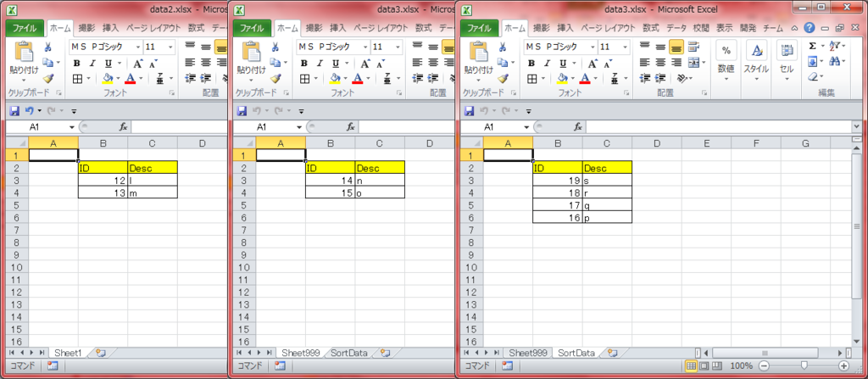Image resolution: width=868 pixels, height=379 pixels.
Task: Toggle highlighted Bottom align button in right window
Action: tap(676, 47)
